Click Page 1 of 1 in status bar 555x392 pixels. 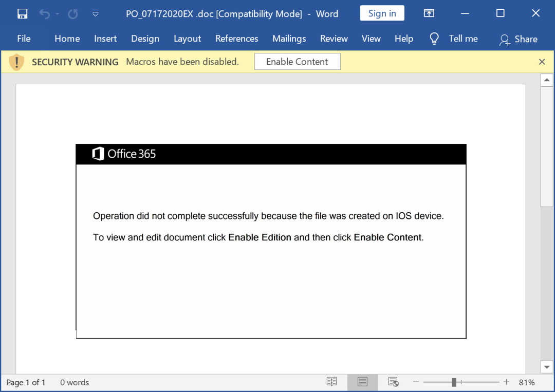click(26, 382)
